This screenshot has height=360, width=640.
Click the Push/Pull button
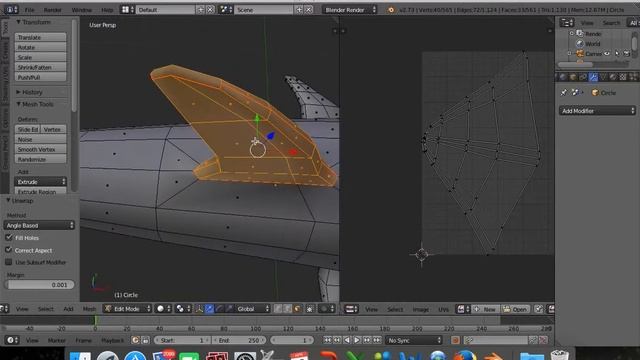[x=40, y=77]
